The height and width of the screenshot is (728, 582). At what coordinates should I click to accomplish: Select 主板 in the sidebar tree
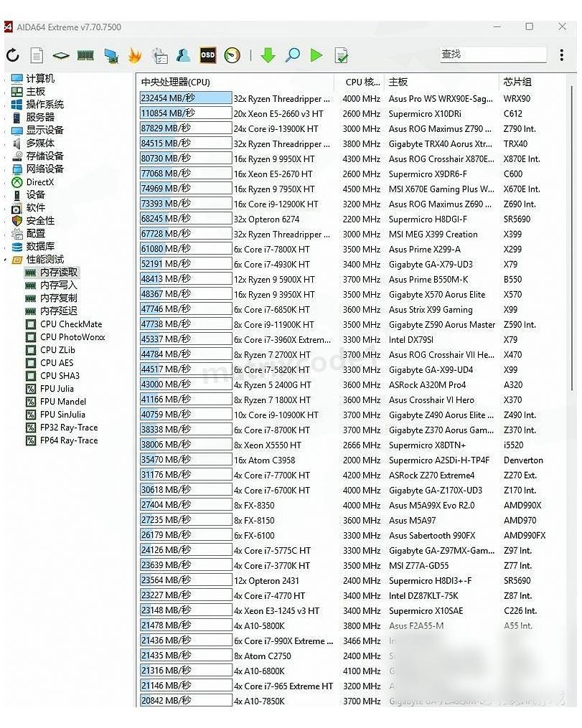tap(35, 92)
